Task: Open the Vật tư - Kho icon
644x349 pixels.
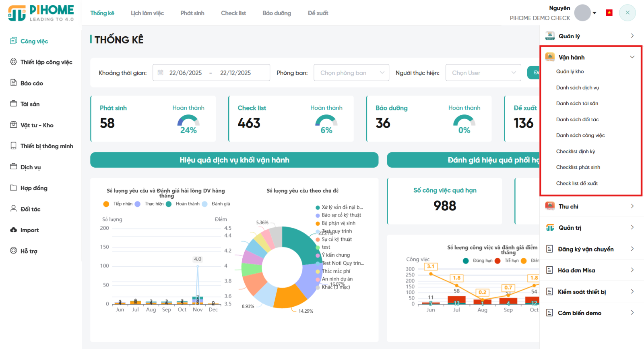Action: click(x=13, y=125)
